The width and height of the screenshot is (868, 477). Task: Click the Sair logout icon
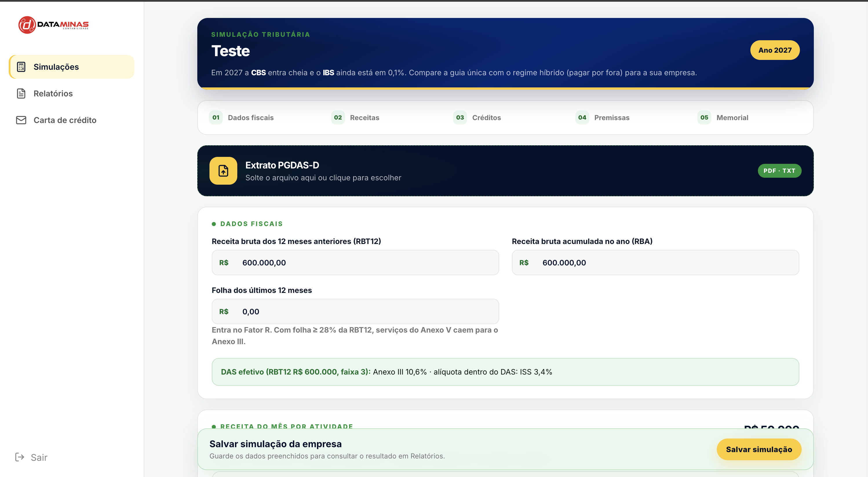19,457
